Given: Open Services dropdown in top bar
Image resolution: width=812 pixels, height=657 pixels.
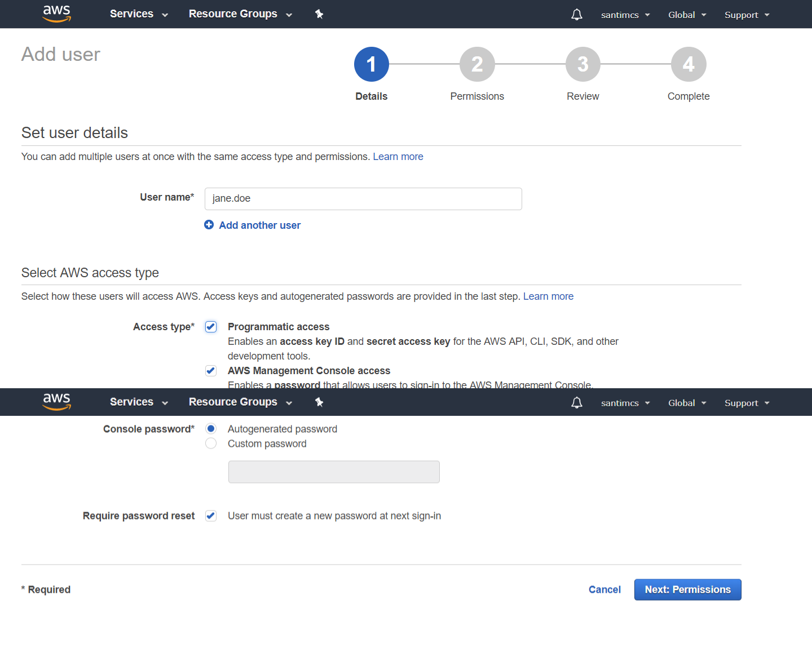Looking at the screenshot, I should tap(139, 14).
